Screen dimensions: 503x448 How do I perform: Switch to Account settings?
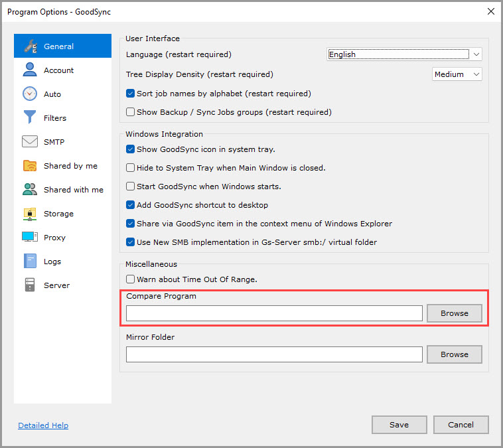[x=62, y=70]
